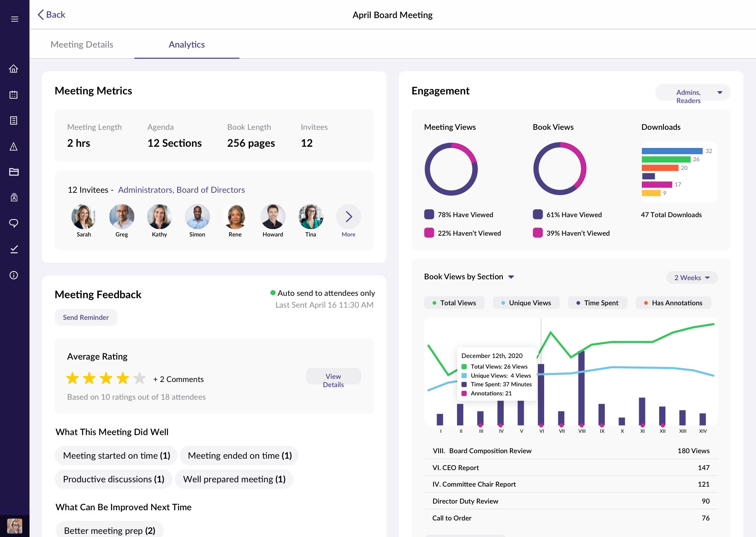Open the Info icon at sidebar bottom
The width and height of the screenshot is (756, 537).
click(x=14, y=275)
